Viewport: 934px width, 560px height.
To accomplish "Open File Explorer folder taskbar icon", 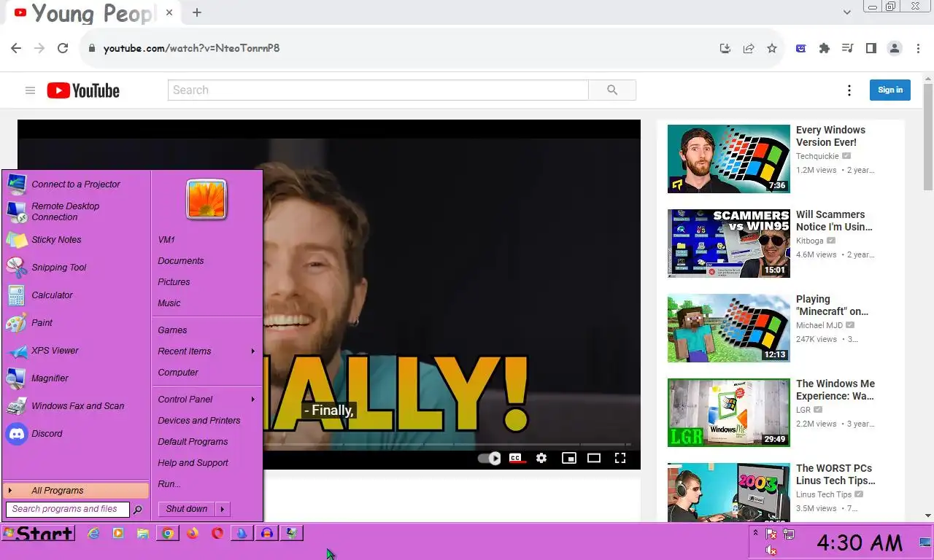I will click(143, 534).
